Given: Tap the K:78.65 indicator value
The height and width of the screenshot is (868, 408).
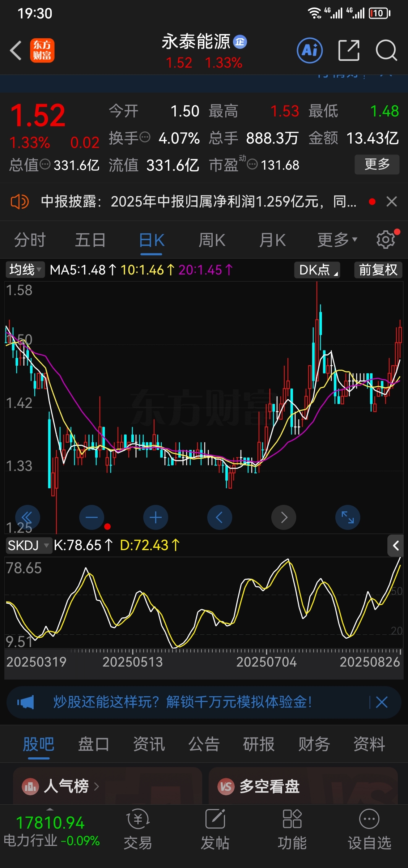Looking at the screenshot, I should [x=83, y=545].
